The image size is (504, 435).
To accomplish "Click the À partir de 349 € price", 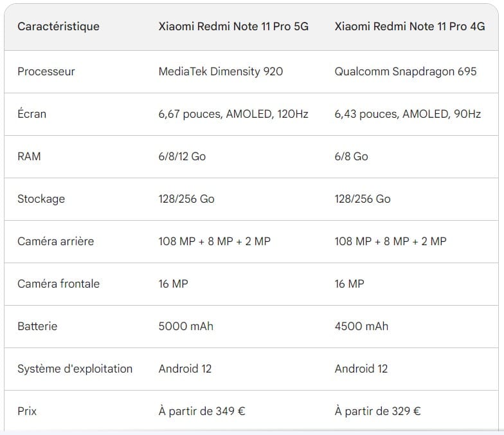I will click(x=202, y=411).
